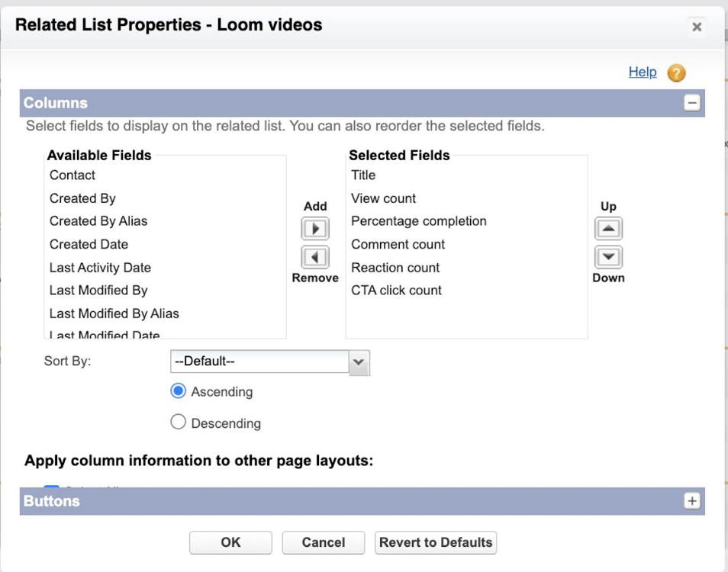728x572 pixels.
Task: Open the Help link
Action: 642,72
